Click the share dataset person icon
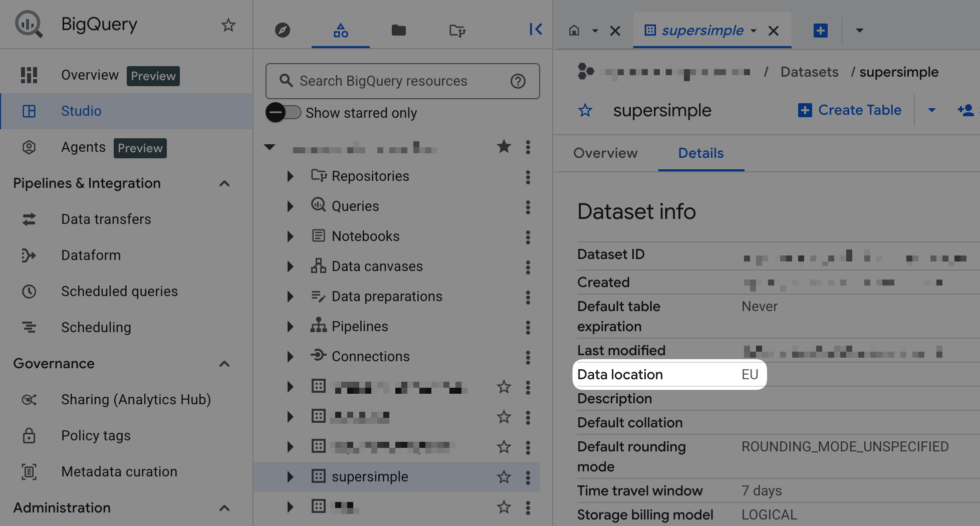 pyautogui.click(x=965, y=110)
